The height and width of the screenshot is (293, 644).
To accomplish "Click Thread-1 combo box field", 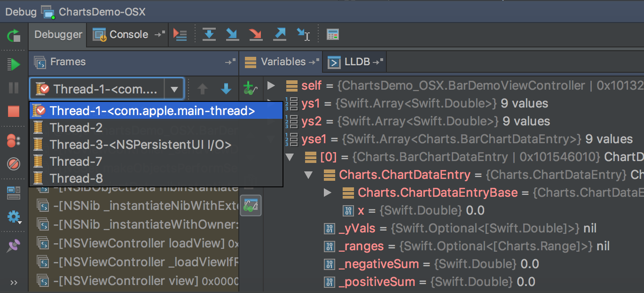I will click(x=107, y=89).
